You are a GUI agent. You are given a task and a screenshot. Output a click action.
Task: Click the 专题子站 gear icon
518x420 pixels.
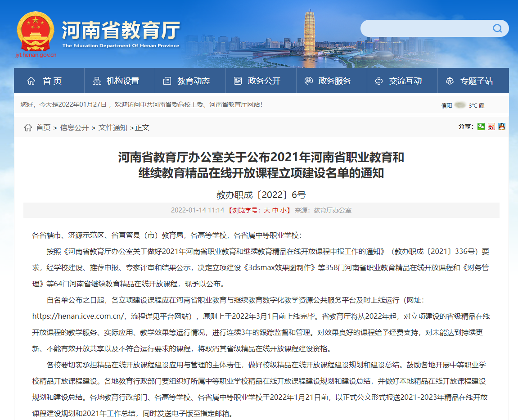tap(450, 81)
